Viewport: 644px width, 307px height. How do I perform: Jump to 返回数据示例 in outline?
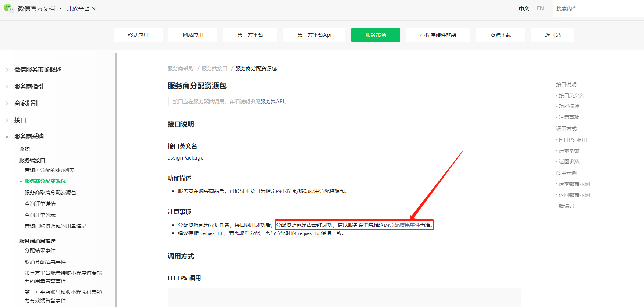[x=574, y=195]
